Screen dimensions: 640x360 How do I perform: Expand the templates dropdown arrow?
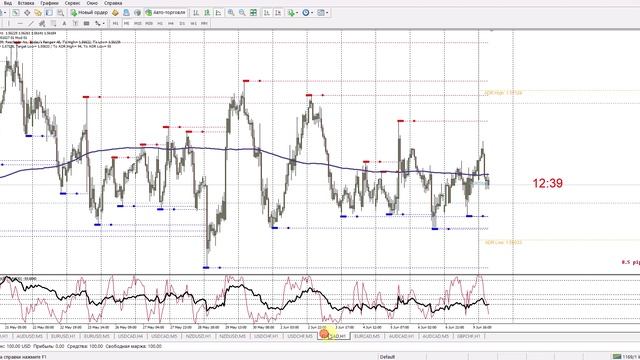327,13
